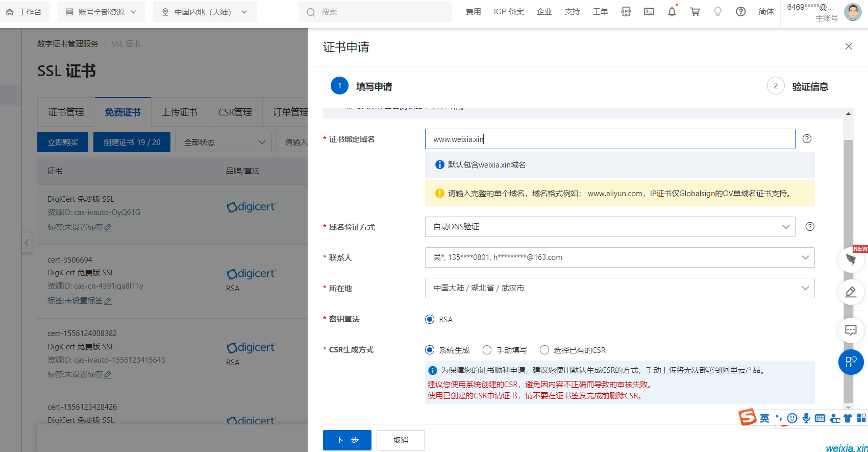This screenshot has width=868, height=452.
Task: Open the NEW floating assistant icon
Action: pos(851,259)
